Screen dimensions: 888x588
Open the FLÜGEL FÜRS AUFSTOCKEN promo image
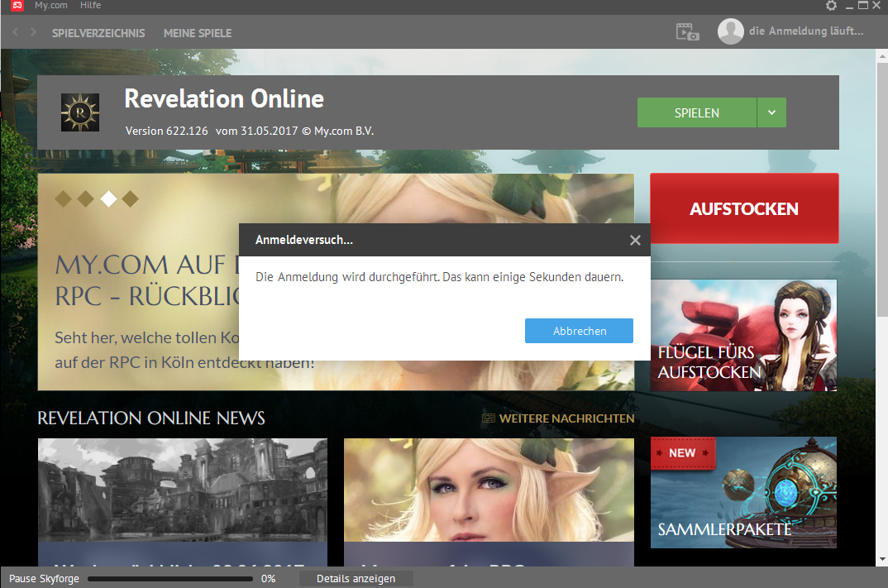point(743,335)
